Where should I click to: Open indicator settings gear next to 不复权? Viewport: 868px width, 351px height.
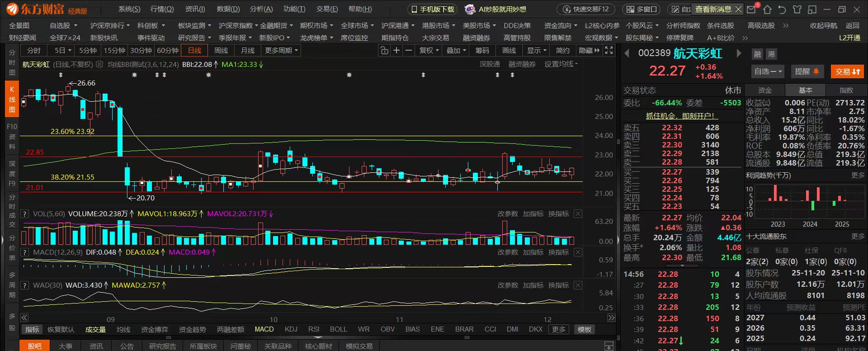pyautogui.click(x=99, y=65)
